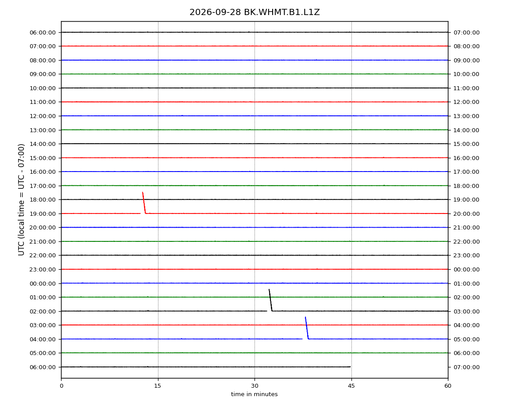The width and height of the screenshot is (509, 420).
Task: Click the 'time in minutes' axis label
Action: point(254,394)
